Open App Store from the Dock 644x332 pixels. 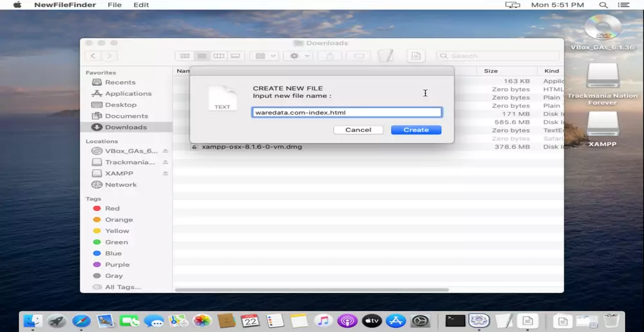coord(396,320)
